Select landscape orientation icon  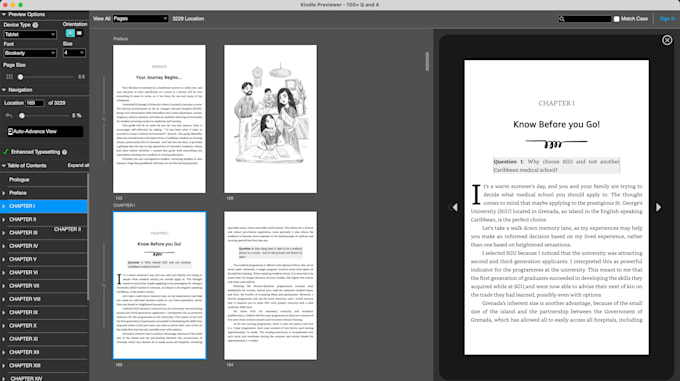79,33
